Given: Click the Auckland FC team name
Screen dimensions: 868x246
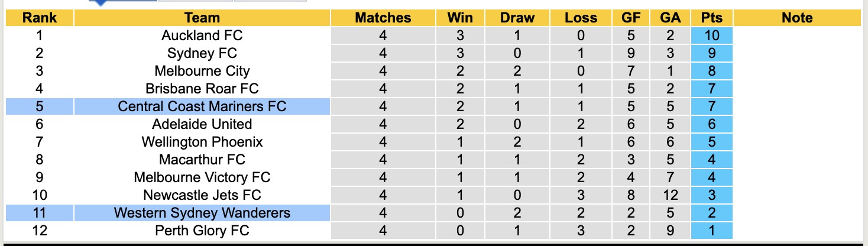Looking at the screenshot, I should 202,35.
